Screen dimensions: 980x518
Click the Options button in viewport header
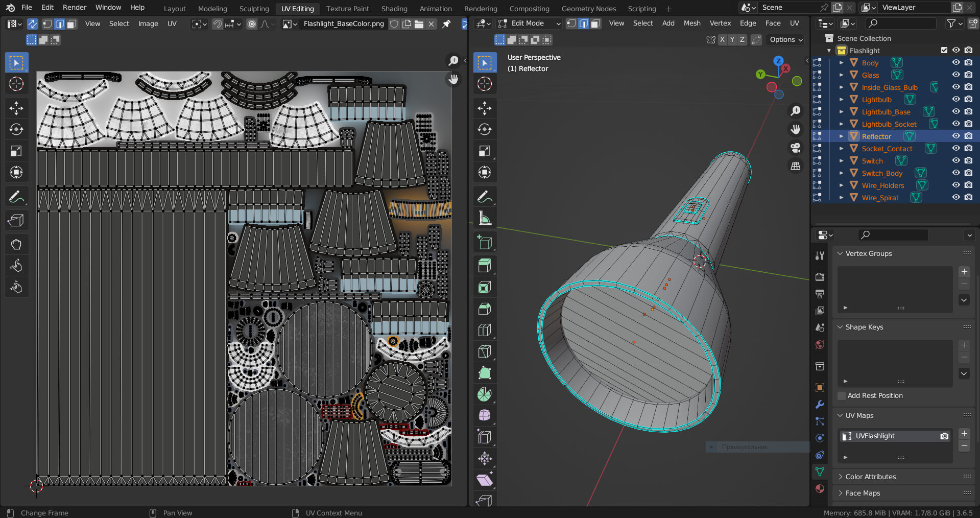pos(786,39)
